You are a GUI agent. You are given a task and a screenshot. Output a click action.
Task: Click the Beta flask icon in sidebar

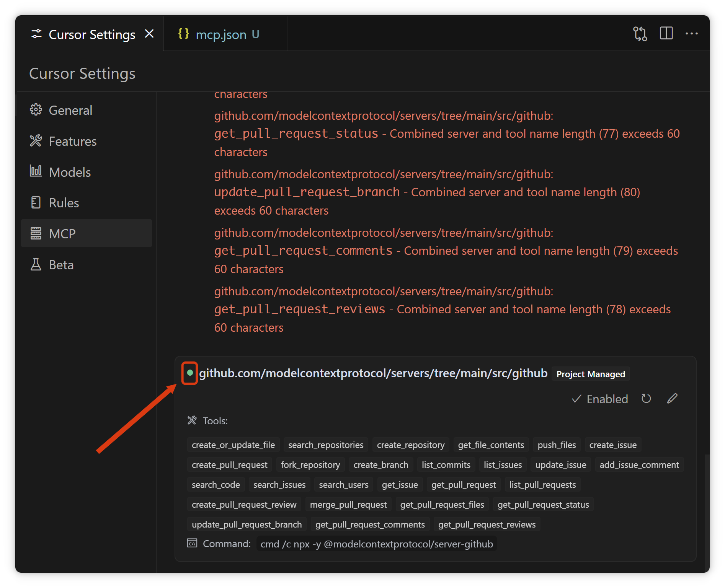coord(36,265)
